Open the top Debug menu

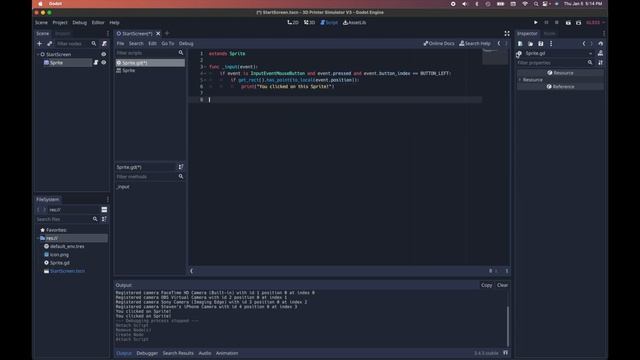click(80, 22)
